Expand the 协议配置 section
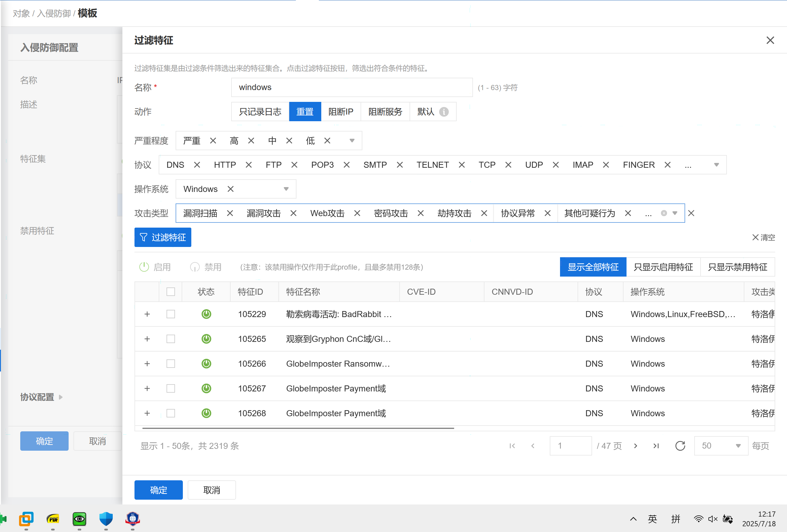Screen dimensions: 787x532 [41, 397]
